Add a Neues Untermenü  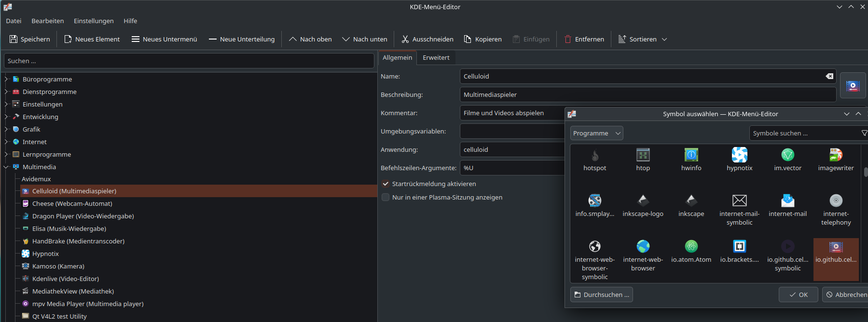coord(164,39)
